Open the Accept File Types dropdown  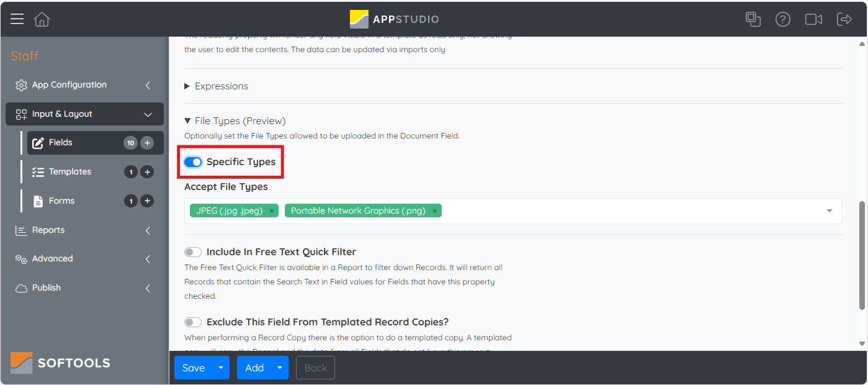829,211
